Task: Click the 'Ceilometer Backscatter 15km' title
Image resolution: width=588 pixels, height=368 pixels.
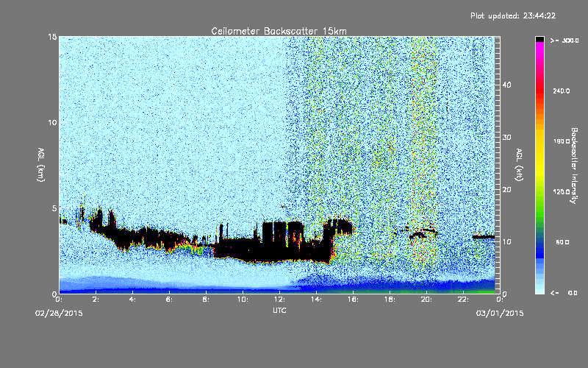Action: click(279, 31)
